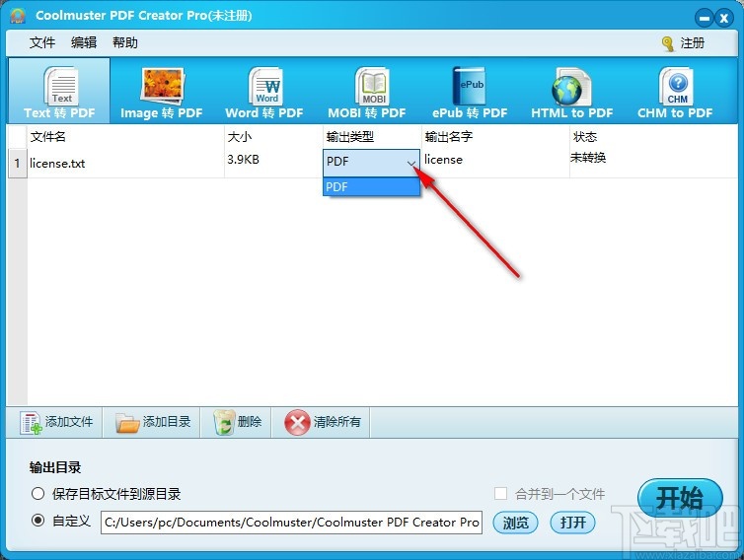Select 保存目标文件到源目录 radio option

click(37, 494)
